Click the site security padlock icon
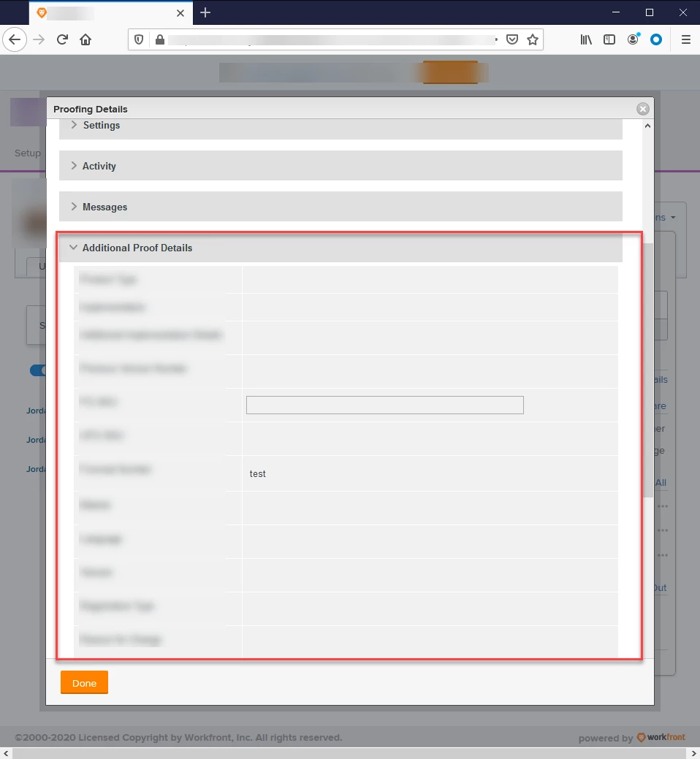The width and height of the screenshot is (700, 759). click(x=160, y=39)
